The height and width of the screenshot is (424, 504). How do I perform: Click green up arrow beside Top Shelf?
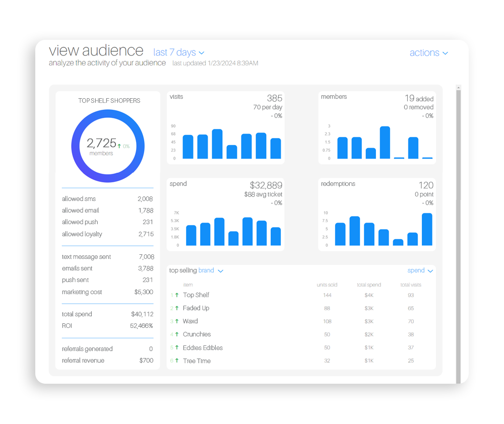(x=177, y=295)
